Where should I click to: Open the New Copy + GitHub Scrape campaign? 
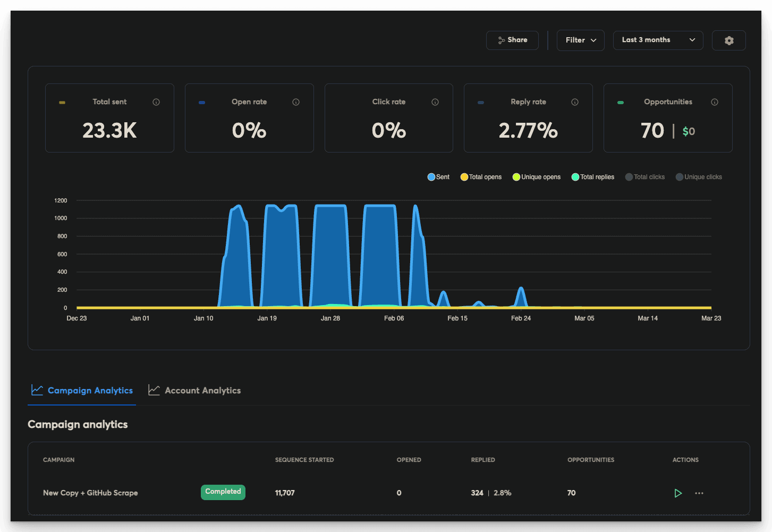pos(90,493)
